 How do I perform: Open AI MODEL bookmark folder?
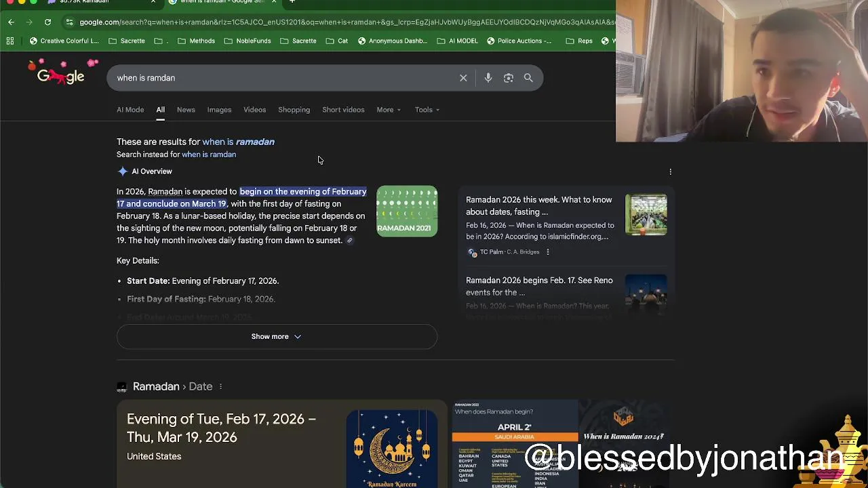point(457,41)
